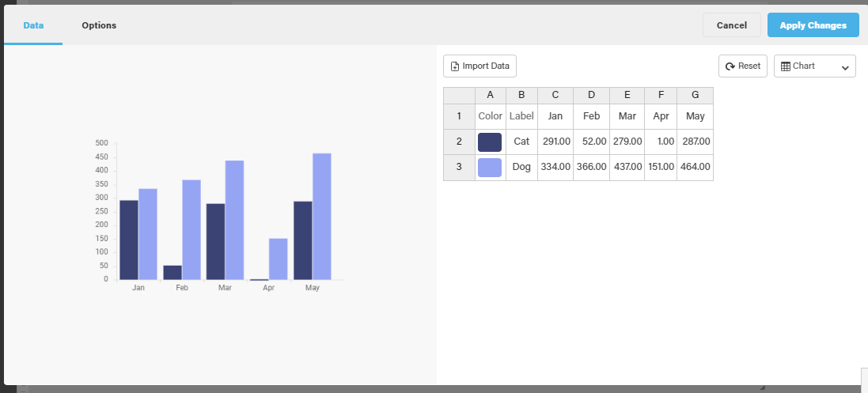The height and width of the screenshot is (393, 868).
Task: Click the Dog label cell
Action: click(521, 167)
